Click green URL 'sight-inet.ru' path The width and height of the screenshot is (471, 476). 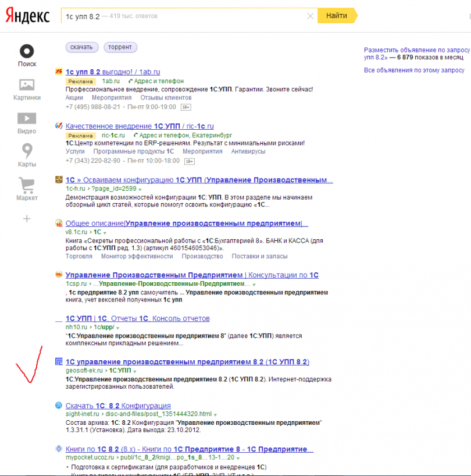(x=138, y=414)
